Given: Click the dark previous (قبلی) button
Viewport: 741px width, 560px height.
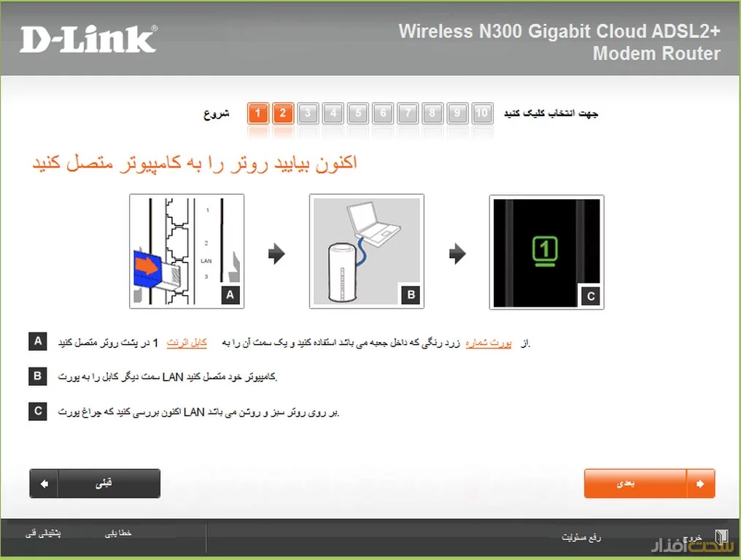Looking at the screenshot, I should [x=95, y=483].
